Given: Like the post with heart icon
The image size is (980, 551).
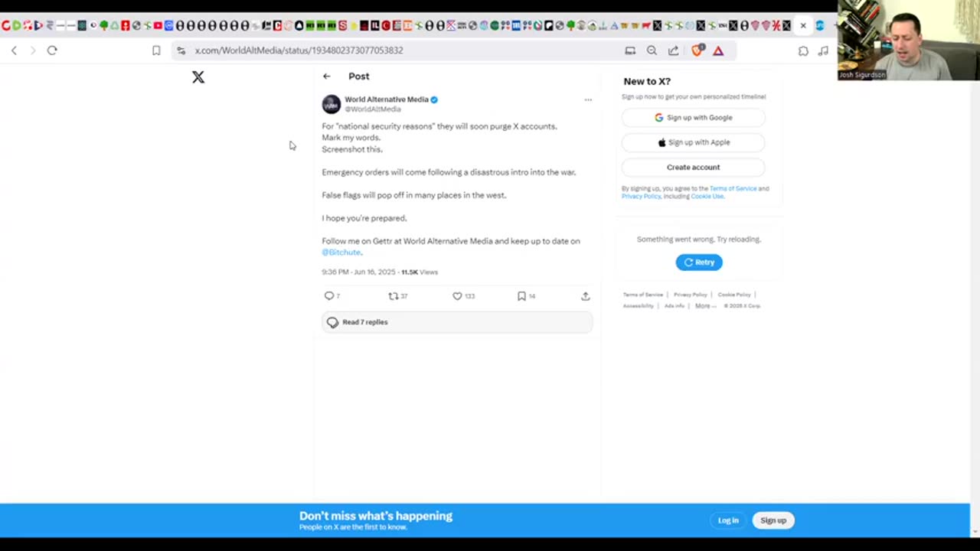Looking at the screenshot, I should (457, 296).
